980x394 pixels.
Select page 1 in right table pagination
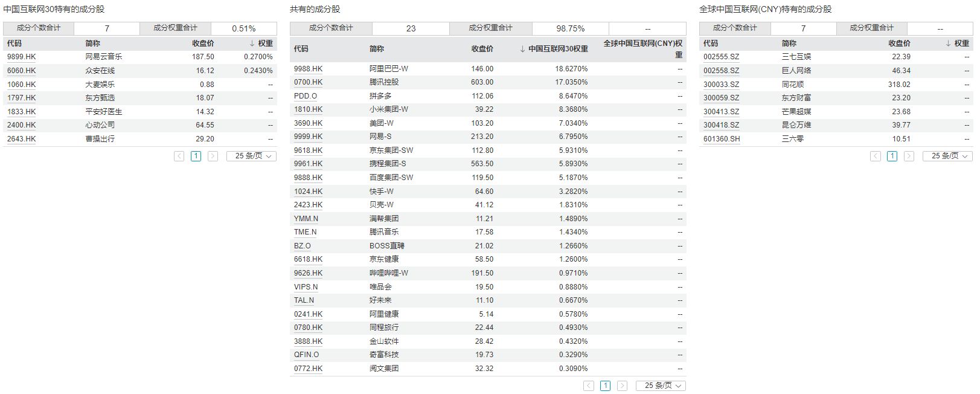892,156
